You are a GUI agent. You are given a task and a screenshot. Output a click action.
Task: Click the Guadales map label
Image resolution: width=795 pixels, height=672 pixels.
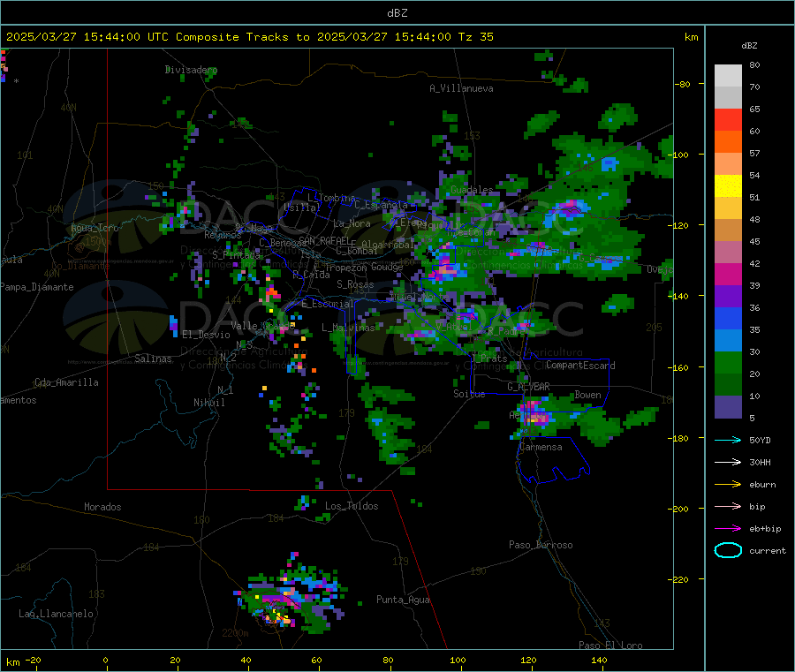[472, 190]
